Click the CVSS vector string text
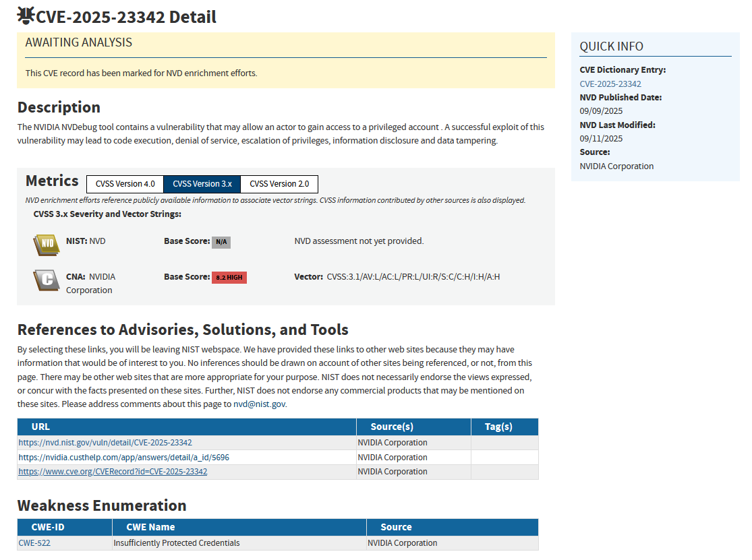Viewport: 752px width, 560px height. (413, 277)
